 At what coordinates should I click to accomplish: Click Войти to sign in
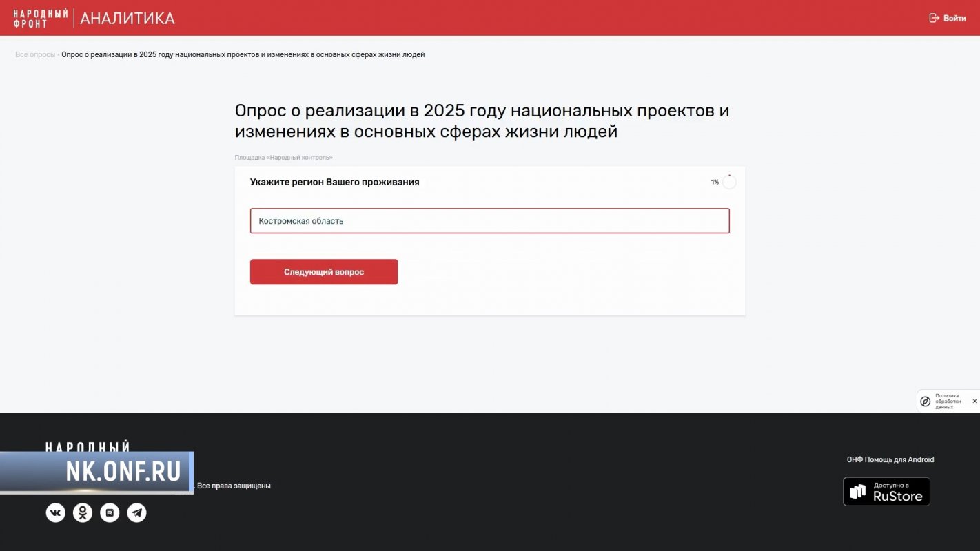953,17
